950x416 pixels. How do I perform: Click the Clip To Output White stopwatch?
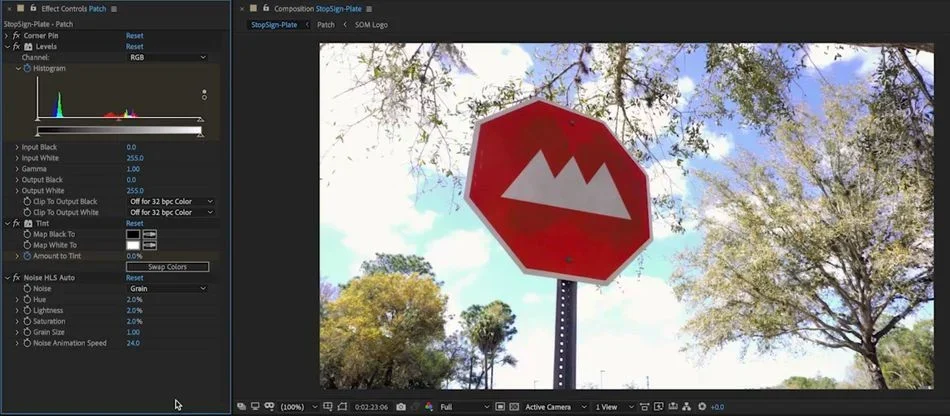[27, 213]
